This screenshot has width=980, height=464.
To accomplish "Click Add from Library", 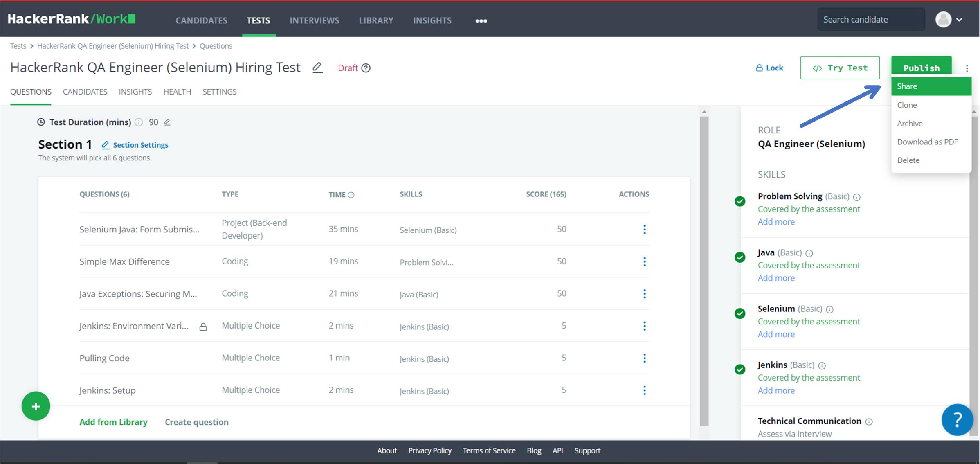I will (113, 422).
